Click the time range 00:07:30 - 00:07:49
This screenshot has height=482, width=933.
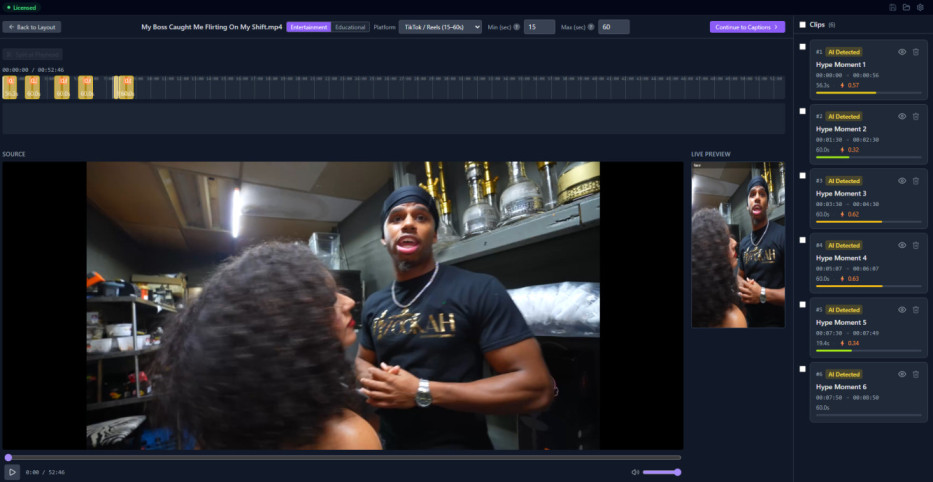click(847, 333)
